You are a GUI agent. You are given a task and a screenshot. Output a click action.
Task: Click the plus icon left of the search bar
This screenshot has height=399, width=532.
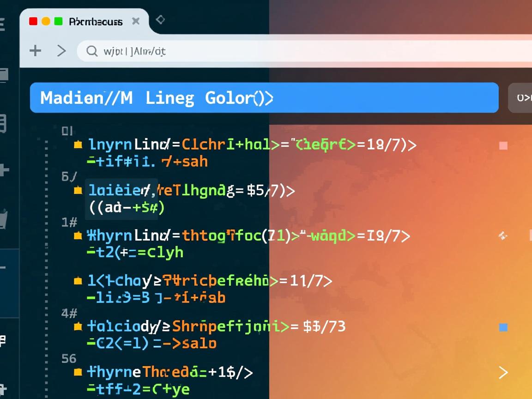point(36,50)
